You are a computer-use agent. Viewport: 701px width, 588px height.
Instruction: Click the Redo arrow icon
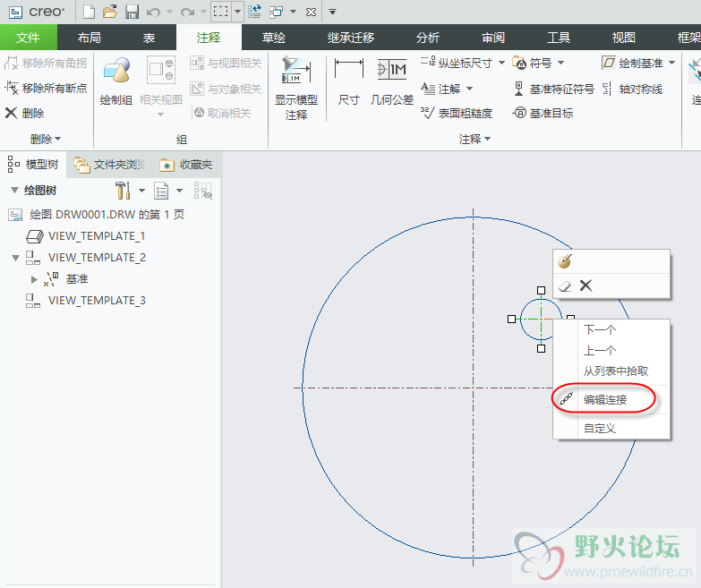[187, 12]
